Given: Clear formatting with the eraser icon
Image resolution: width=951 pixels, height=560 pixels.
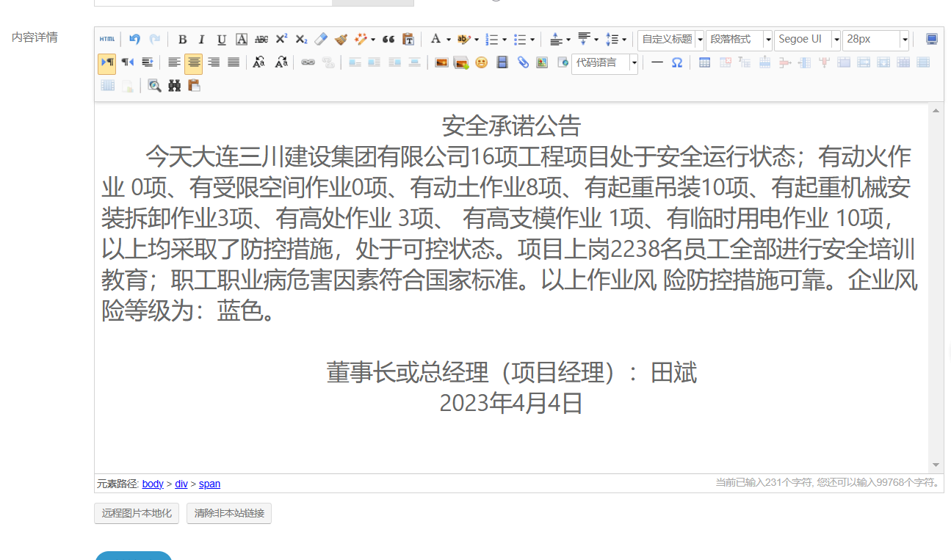Looking at the screenshot, I should click(321, 39).
